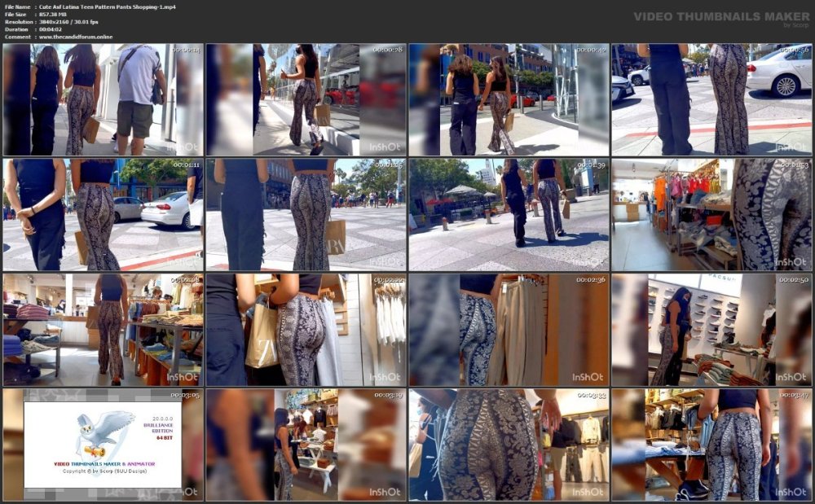The image size is (815, 504).
Task: Pick the thumbnail stamped 00:02:50
Action: coord(711,330)
